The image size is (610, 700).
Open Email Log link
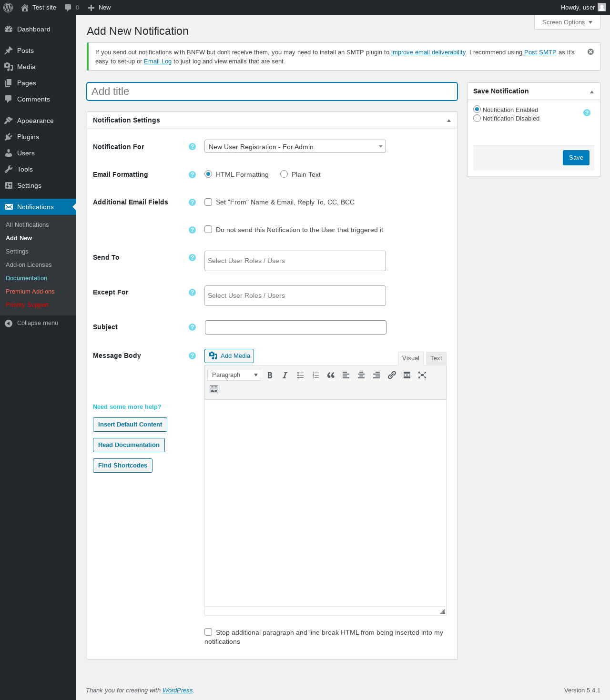158,61
